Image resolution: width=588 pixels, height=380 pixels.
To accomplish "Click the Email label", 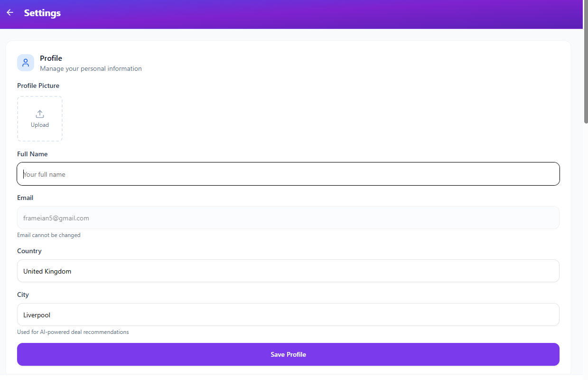I will 25,198.
